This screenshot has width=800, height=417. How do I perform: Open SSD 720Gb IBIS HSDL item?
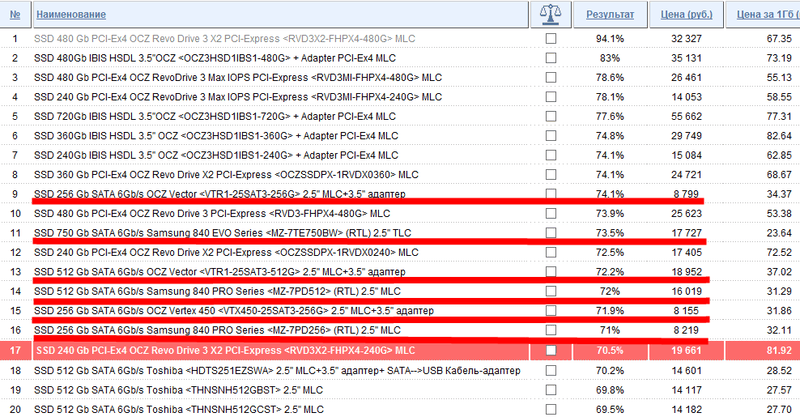click(215, 116)
